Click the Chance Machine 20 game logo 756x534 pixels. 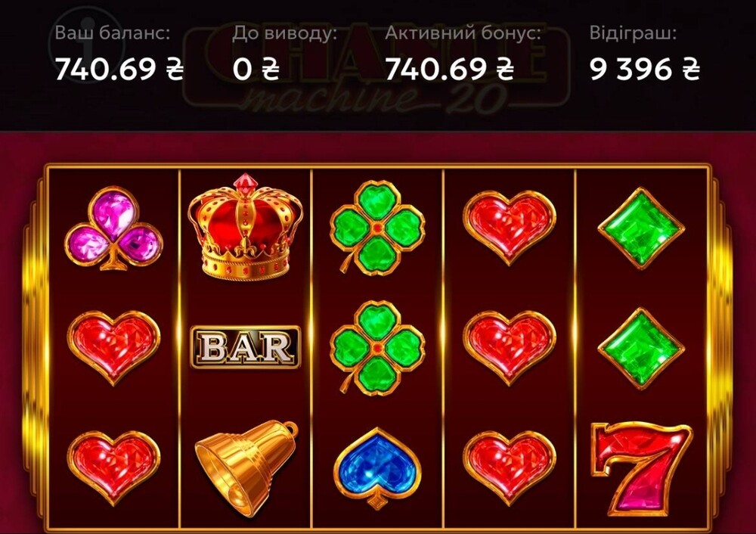pos(377,67)
